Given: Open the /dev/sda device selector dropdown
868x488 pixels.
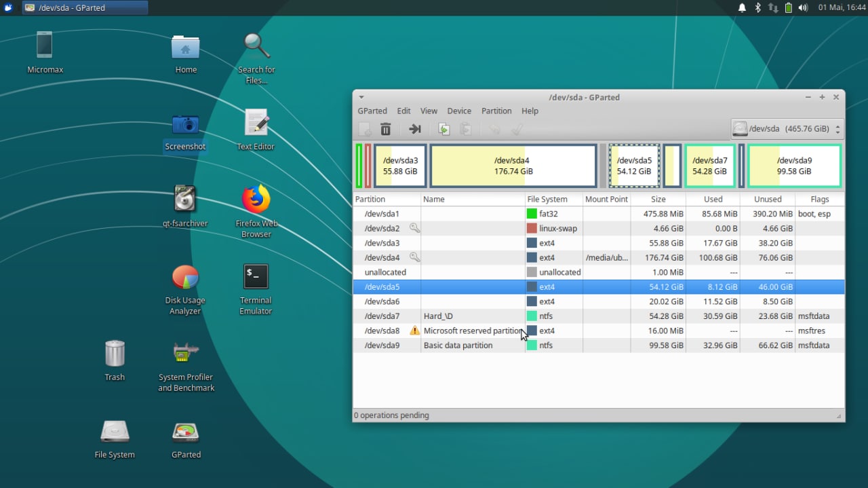Looking at the screenshot, I should (x=787, y=129).
